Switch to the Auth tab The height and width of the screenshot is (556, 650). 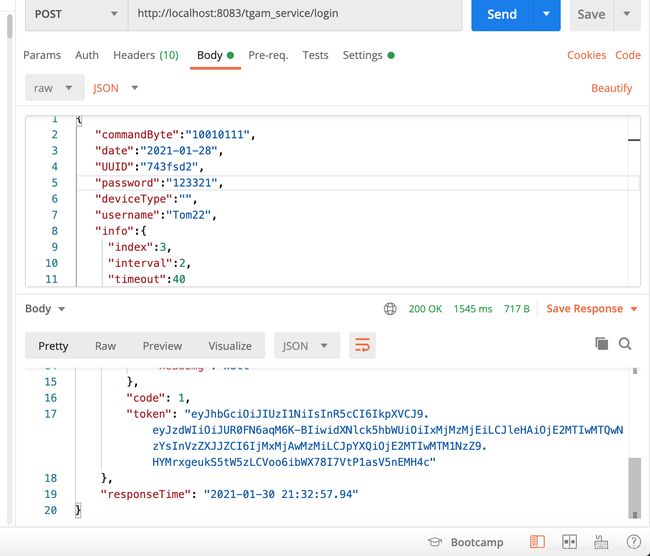[87, 55]
